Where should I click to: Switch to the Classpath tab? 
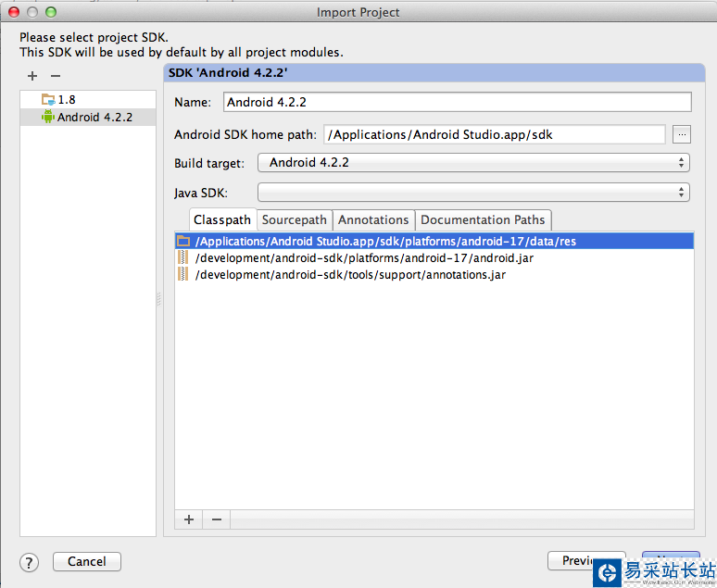click(x=222, y=220)
